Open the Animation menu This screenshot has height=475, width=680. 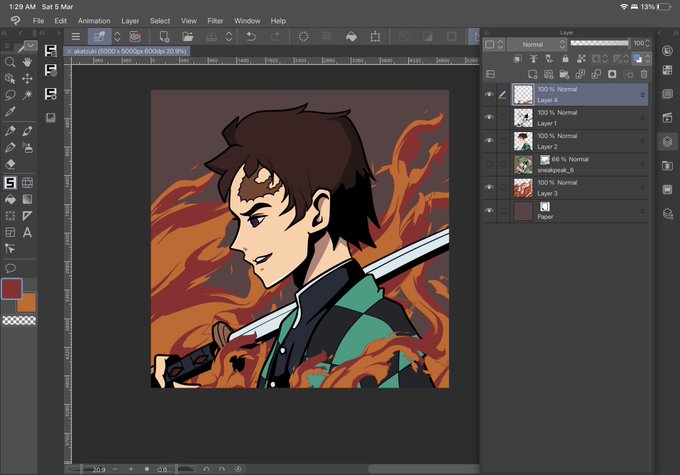click(94, 21)
